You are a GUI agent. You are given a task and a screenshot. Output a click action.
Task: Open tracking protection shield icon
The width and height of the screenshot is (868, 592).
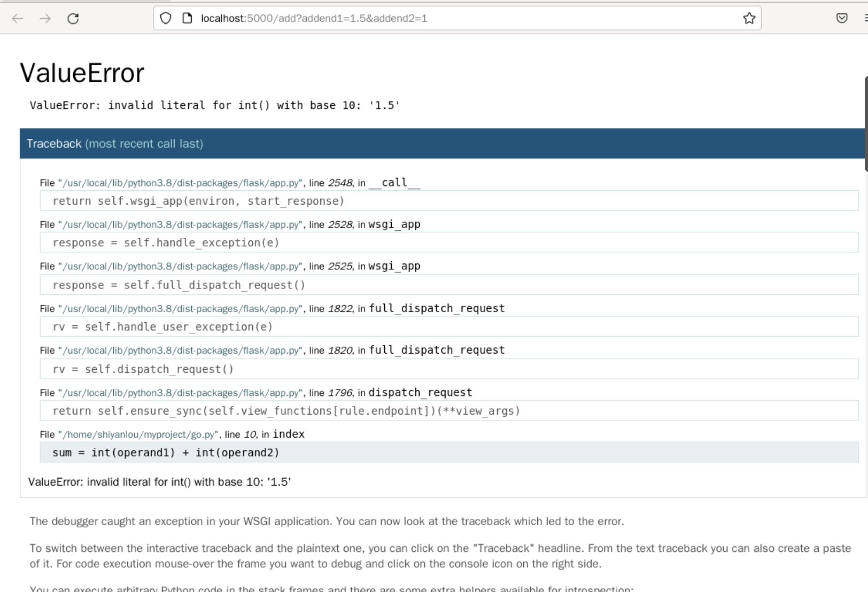click(x=166, y=18)
